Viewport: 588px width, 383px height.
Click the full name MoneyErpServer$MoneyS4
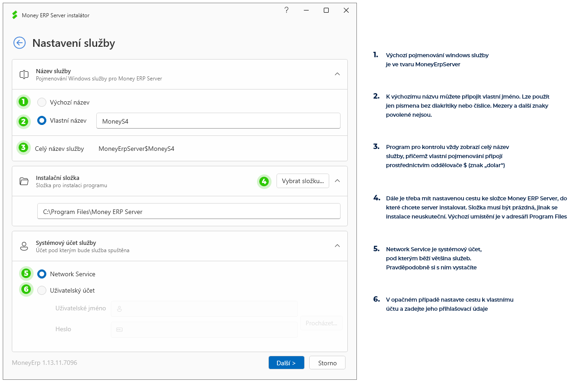(136, 149)
